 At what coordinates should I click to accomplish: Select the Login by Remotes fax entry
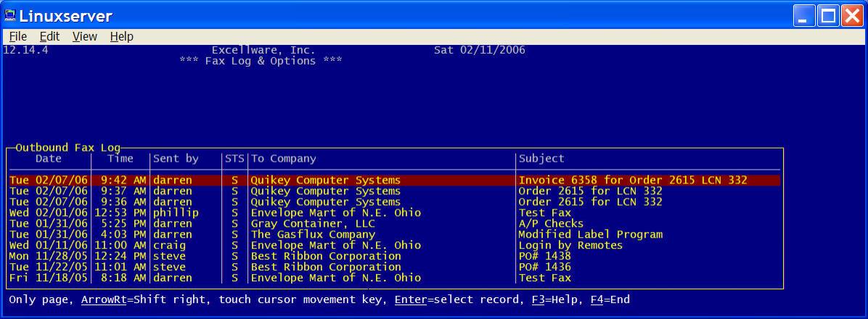570,246
